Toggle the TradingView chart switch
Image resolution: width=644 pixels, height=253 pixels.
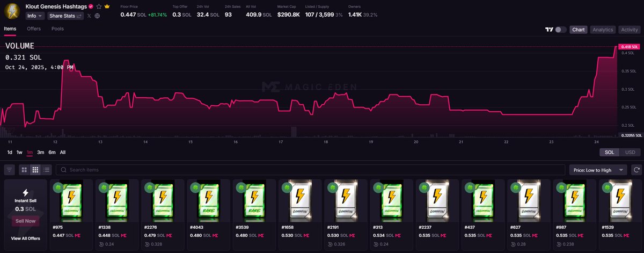pyautogui.click(x=561, y=30)
